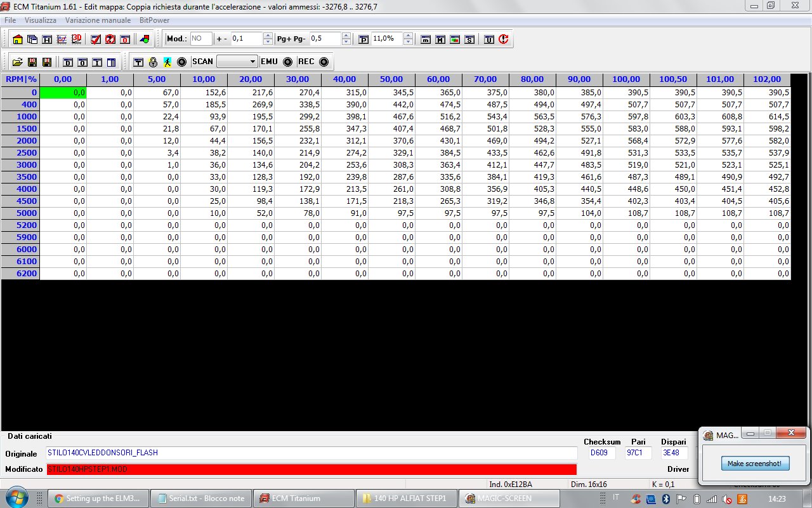Open the Visualizza menu
Screen dimensions: 812x508
[41, 20]
